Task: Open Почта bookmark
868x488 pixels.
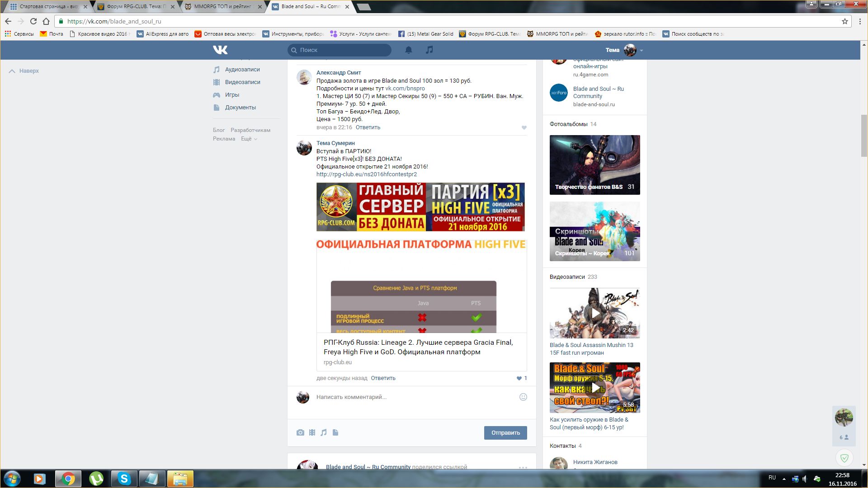Action: point(52,34)
